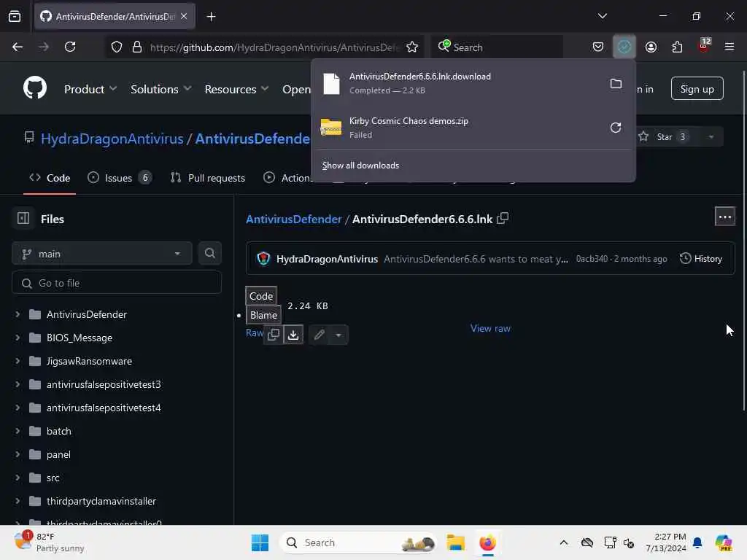The image size is (747, 560).
Task: Switch to the Pull requests tab
Action: pos(208,178)
